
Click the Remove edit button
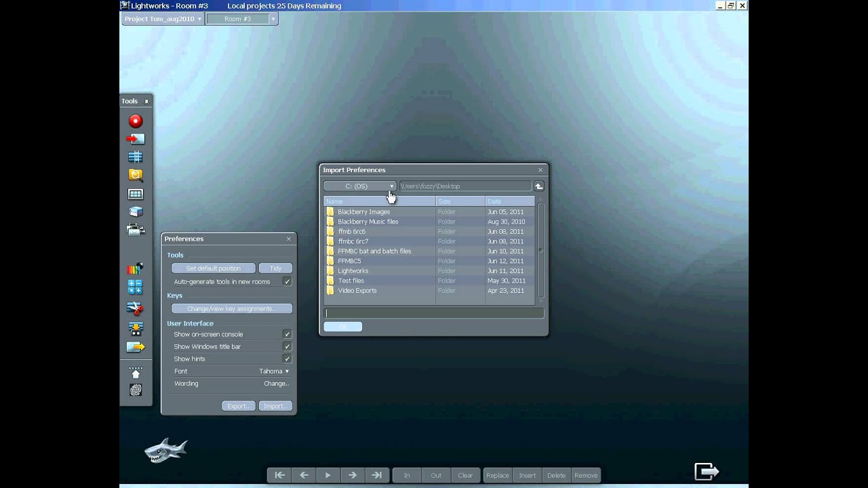pos(586,475)
